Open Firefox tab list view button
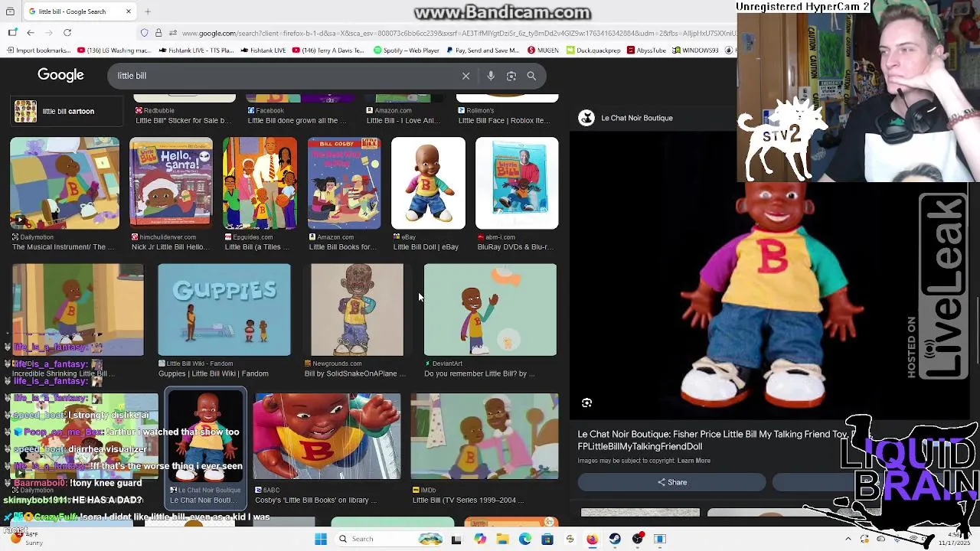This screenshot has width=980, height=551. [10, 11]
